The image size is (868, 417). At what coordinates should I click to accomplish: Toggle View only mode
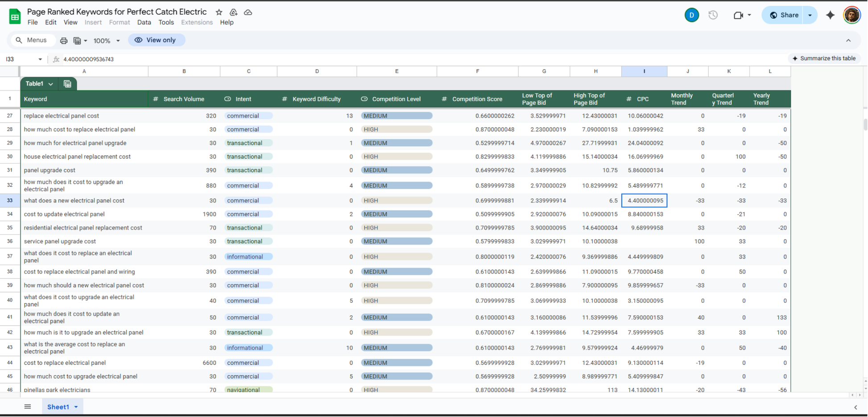[157, 40]
